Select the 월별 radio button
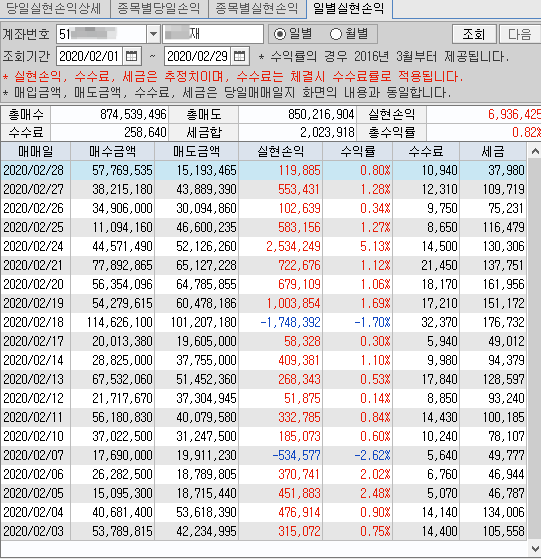541x559 pixels. 335,34
